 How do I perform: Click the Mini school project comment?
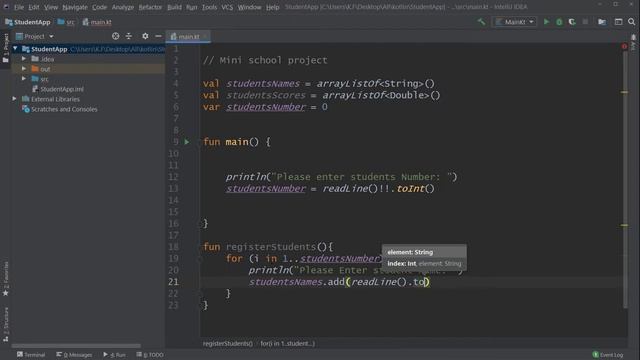265,60
